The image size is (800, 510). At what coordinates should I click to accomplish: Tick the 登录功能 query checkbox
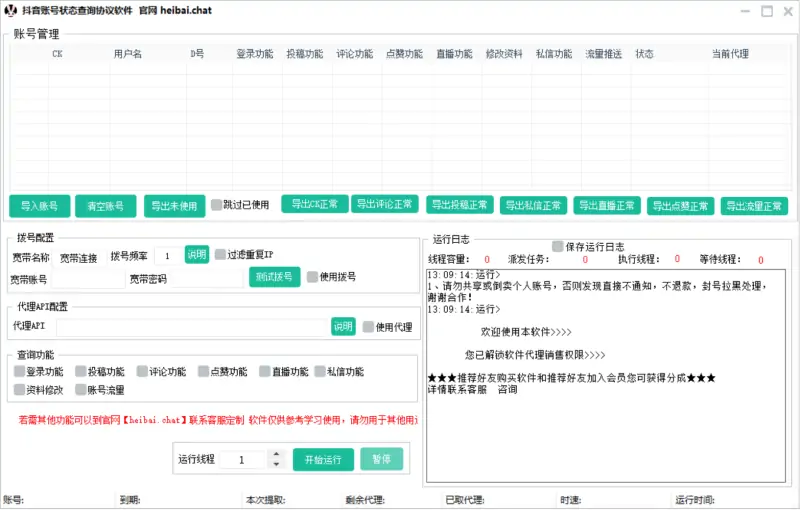coord(20,371)
